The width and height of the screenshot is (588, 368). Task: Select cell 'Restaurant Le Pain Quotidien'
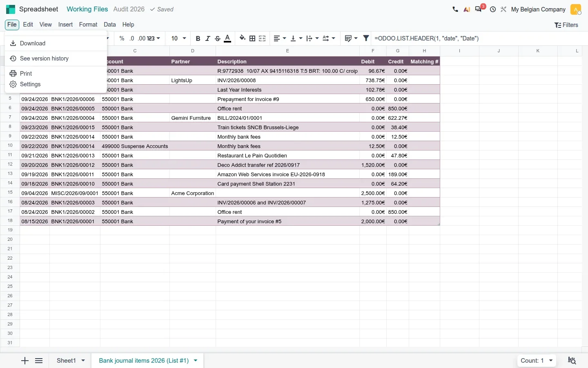(x=287, y=155)
